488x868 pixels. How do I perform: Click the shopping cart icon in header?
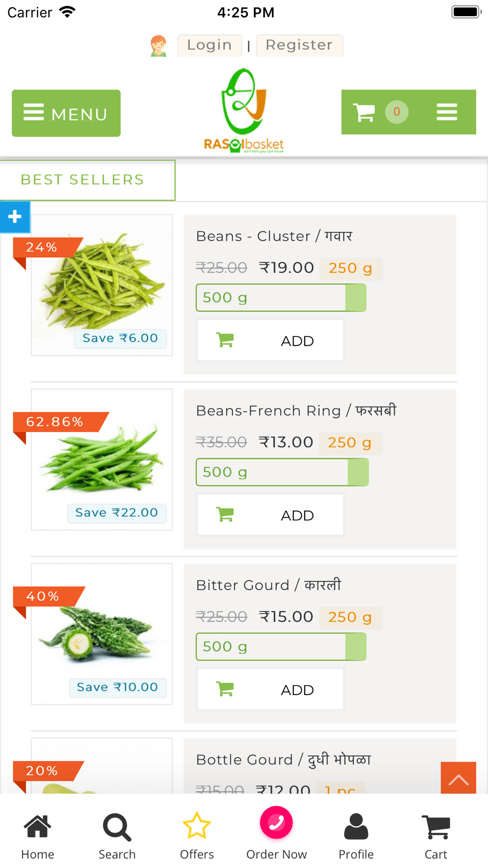click(x=364, y=112)
